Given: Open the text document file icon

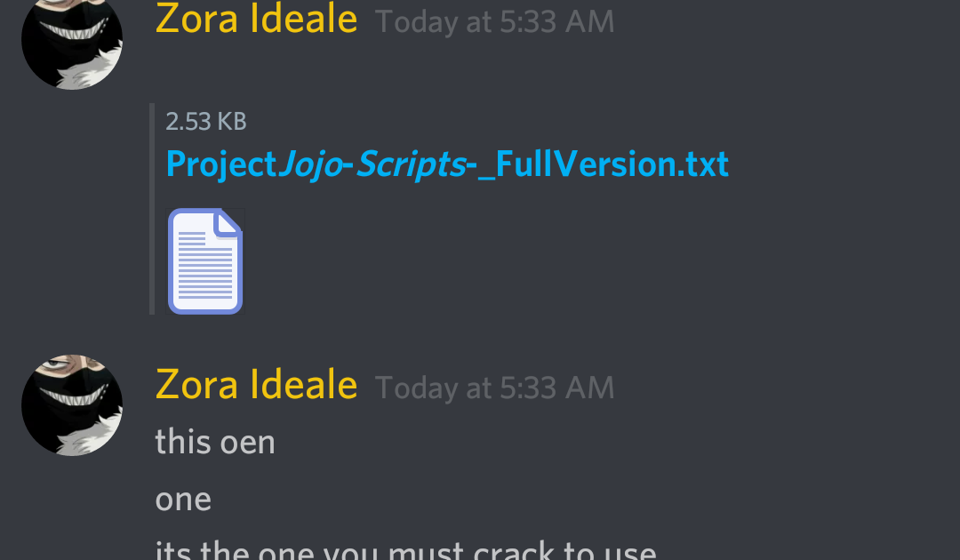Looking at the screenshot, I should [205, 261].
